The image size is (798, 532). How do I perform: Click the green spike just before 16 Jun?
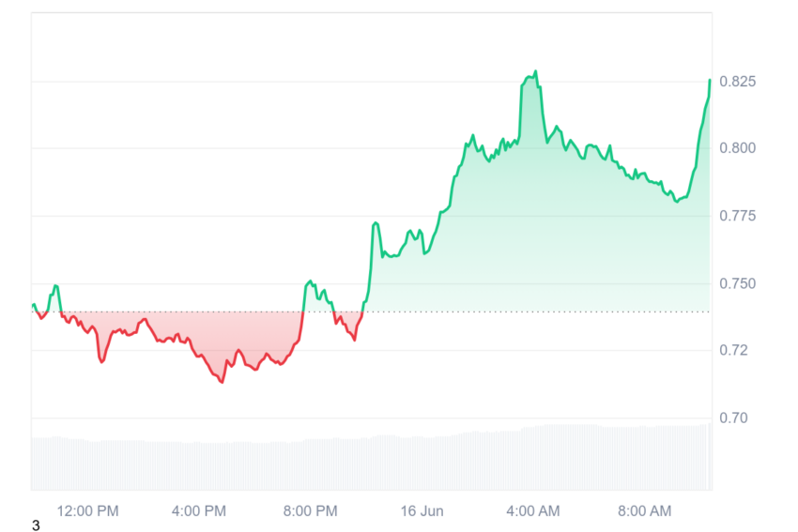(x=376, y=223)
